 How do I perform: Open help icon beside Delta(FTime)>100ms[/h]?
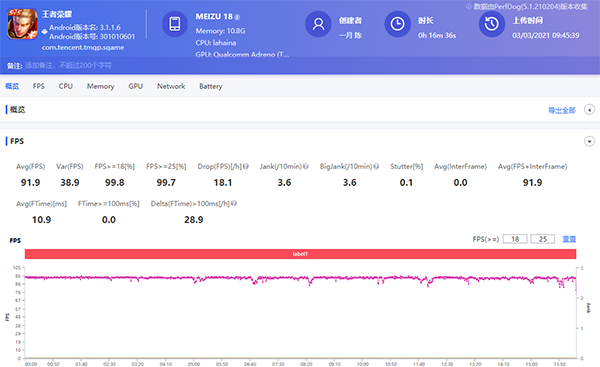pos(234,204)
